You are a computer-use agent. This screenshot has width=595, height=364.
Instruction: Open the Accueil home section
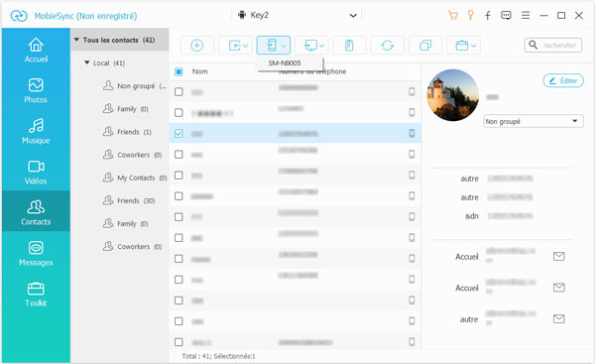(36, 51)
